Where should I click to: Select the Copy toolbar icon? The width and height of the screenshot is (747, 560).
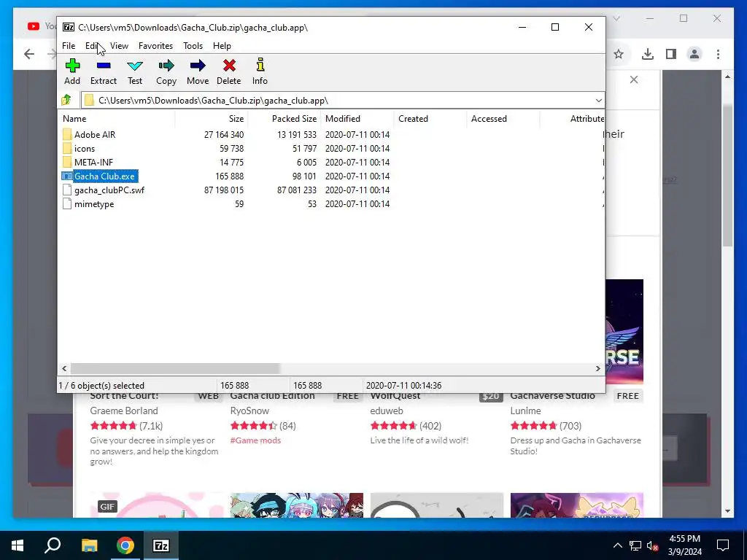pyautogui.click(x=166, y=66)
